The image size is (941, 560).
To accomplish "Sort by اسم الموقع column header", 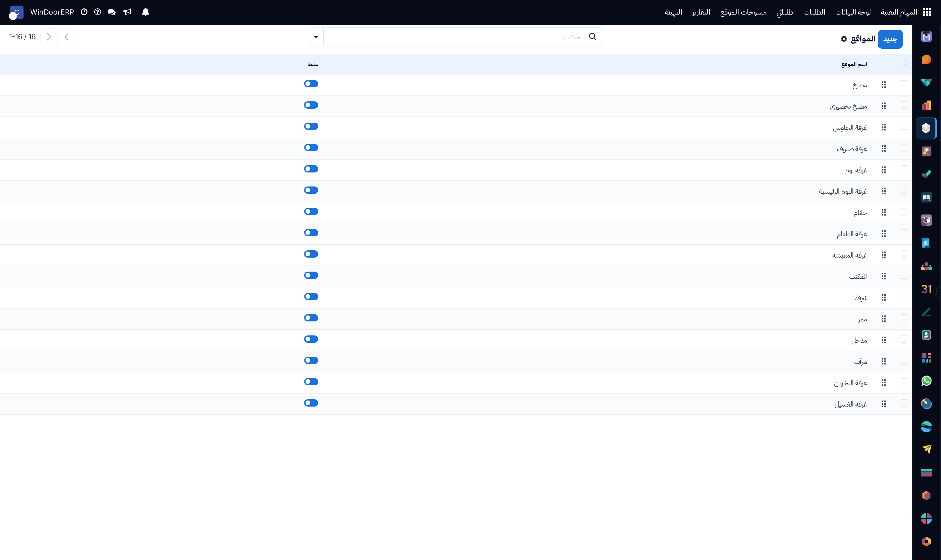I will click(x=854, y=64).
